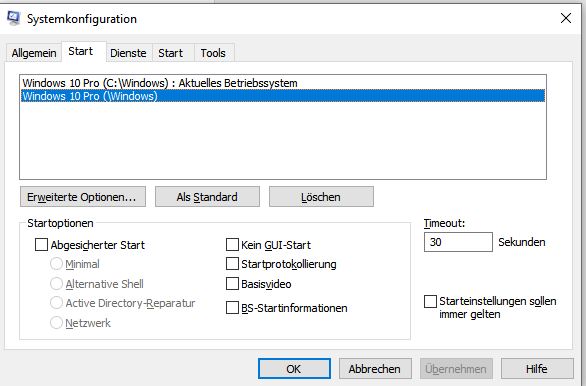Open Erweiterte Optionen
This screenshot has height=386, width=586.
tap(83, 197)
